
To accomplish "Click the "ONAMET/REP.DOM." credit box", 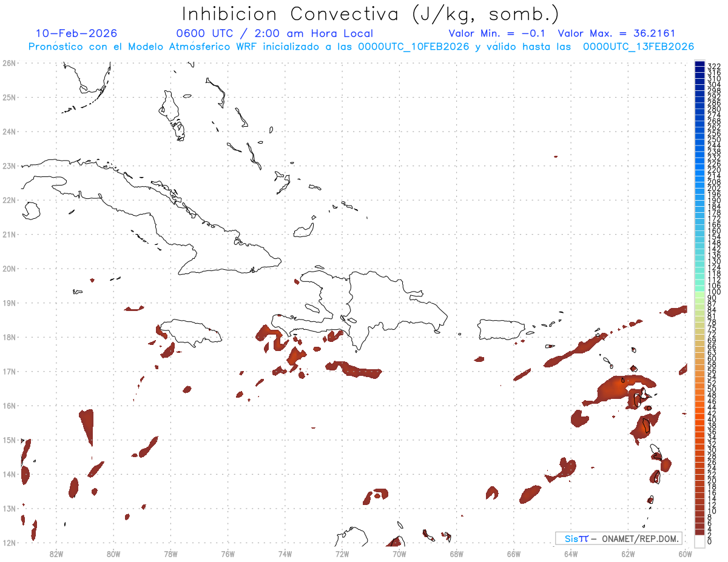I will pos(618,538).
